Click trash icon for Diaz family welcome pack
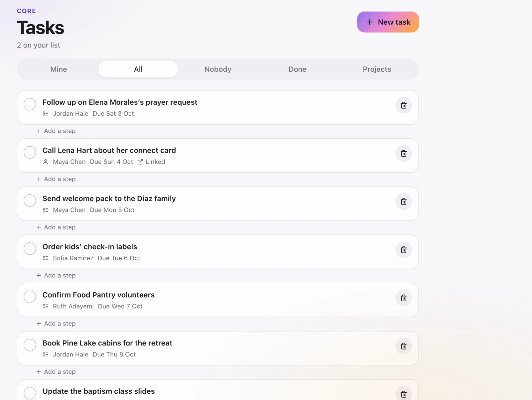532x400 pixels. point(404,202)
